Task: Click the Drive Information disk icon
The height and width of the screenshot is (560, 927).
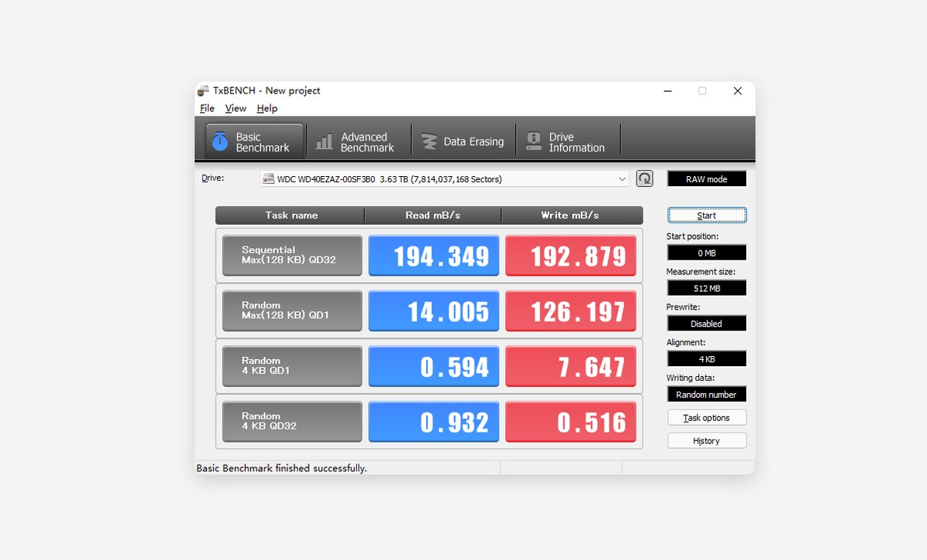Action: (534, 142)
